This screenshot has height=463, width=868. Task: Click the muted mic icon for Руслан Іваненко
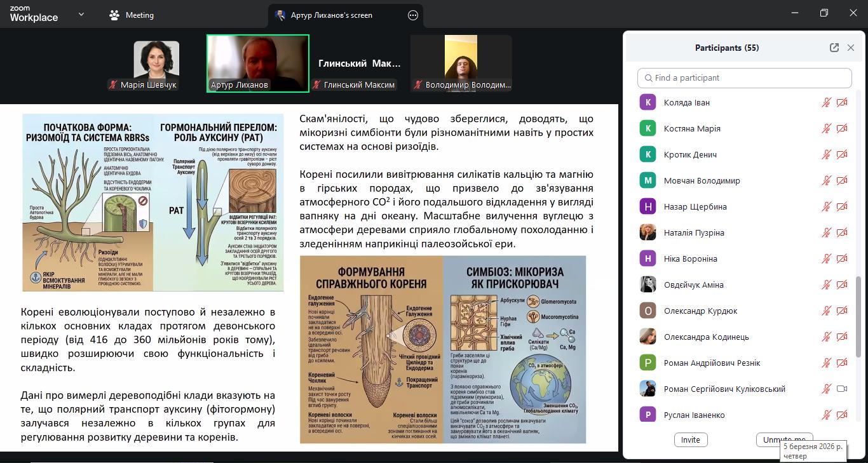[826, 415]
